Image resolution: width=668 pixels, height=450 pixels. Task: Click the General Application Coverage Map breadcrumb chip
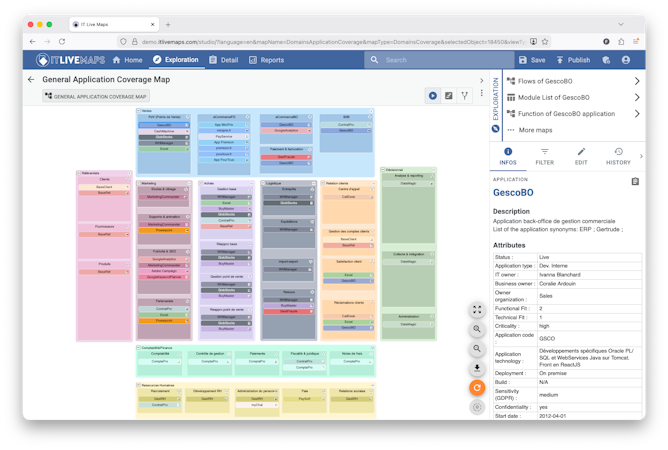pos(96,96)
